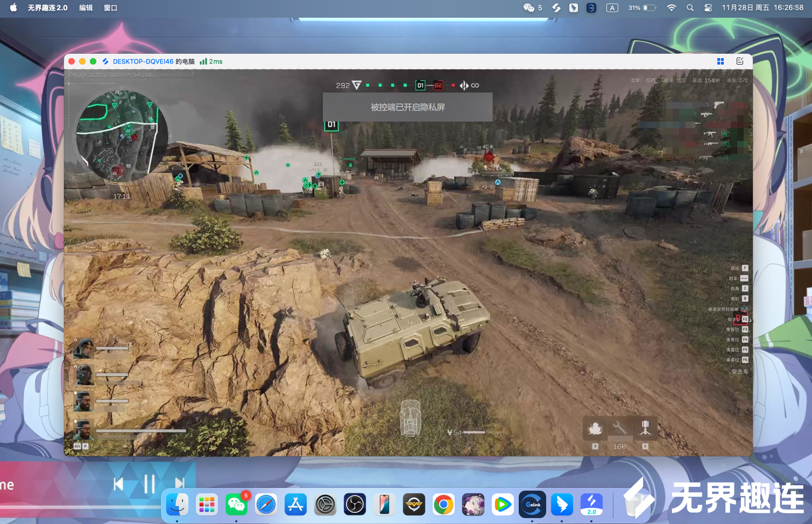Open System Settings from the dock
812x524 pixels.
[325, 505]
